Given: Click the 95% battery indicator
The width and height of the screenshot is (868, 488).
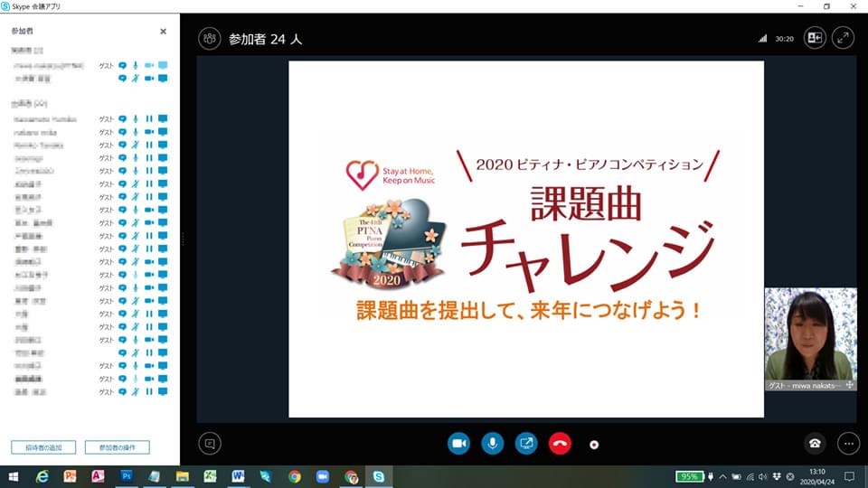Looking at the screenshot, I should pyautogui.click(x=690, y=476).
